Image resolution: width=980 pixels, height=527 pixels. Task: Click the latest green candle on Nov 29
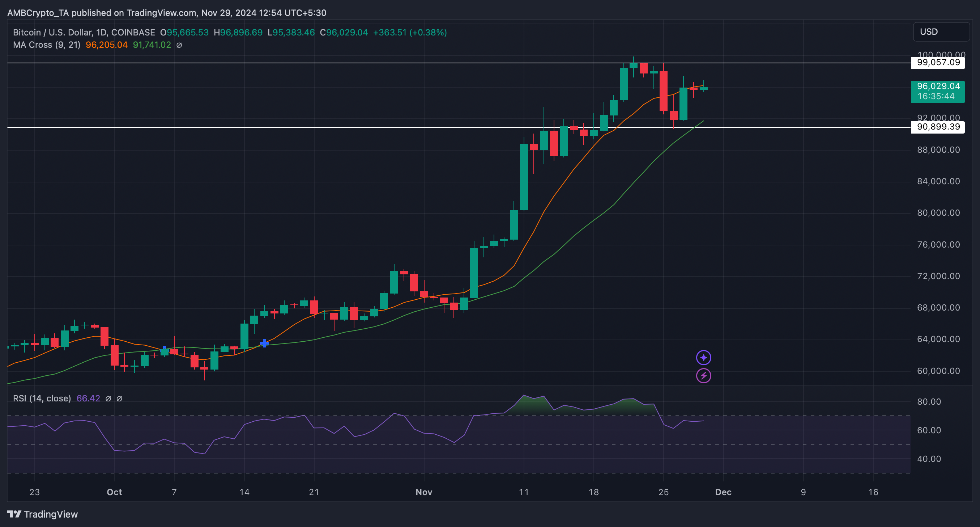click(703, 88)
